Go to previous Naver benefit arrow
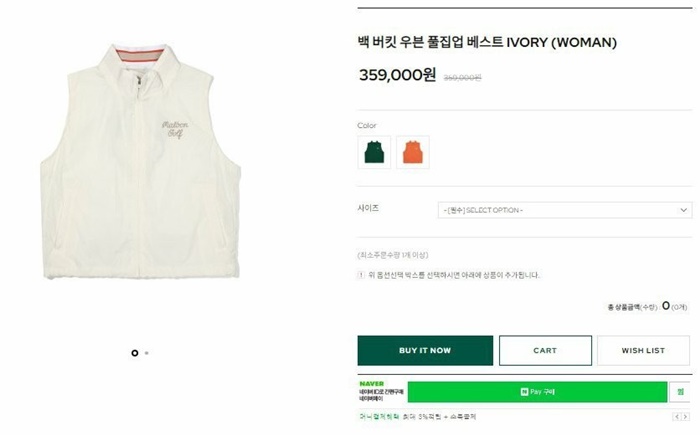 point(677,417)
